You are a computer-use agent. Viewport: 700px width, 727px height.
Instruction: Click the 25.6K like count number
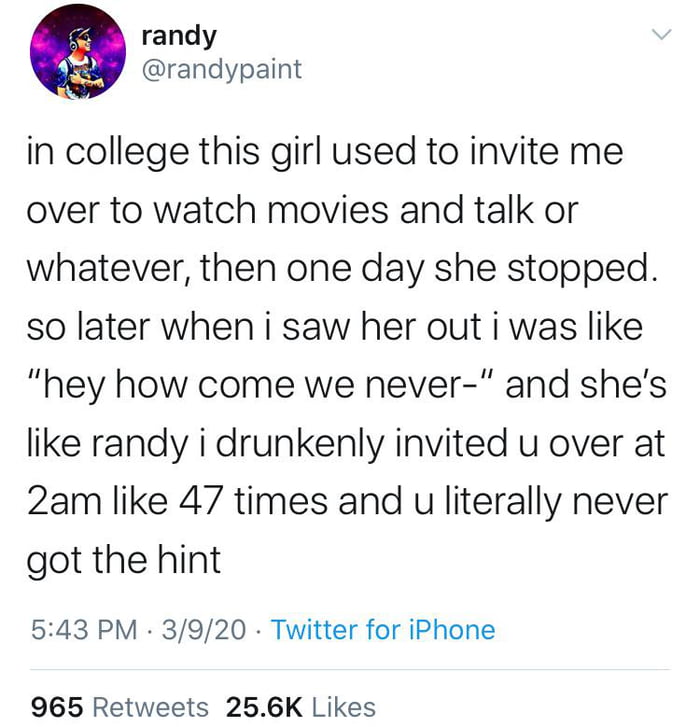pyautogui.click(x=264, y=708)
